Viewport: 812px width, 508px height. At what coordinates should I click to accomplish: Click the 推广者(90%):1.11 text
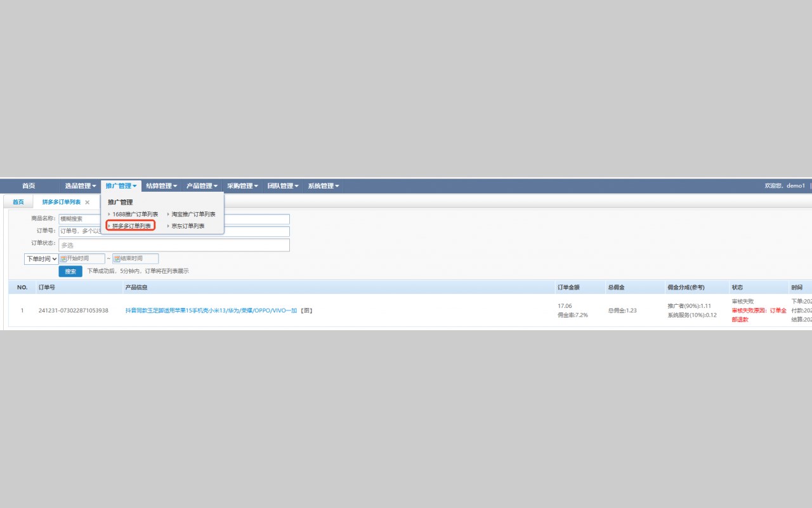point(689,306)
